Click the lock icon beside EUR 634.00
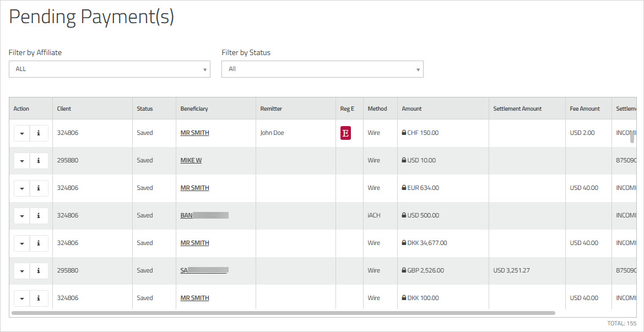 coord(404,188)
